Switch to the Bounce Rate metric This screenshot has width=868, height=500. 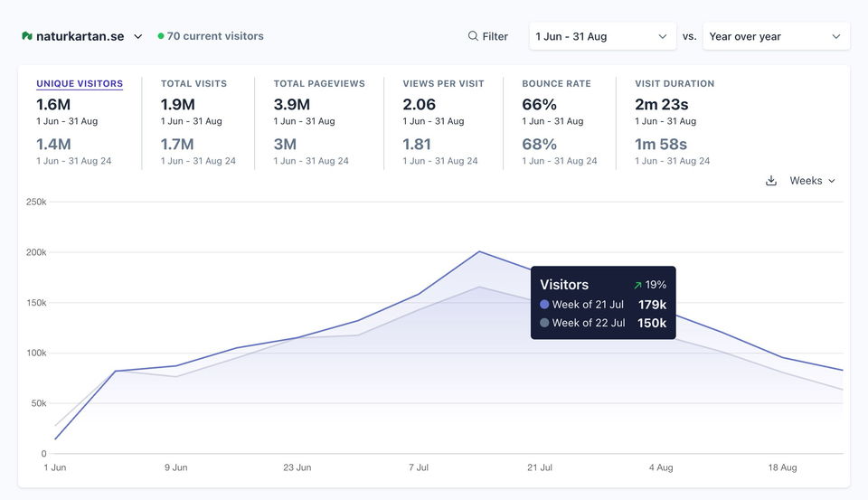tap(556, 83)
